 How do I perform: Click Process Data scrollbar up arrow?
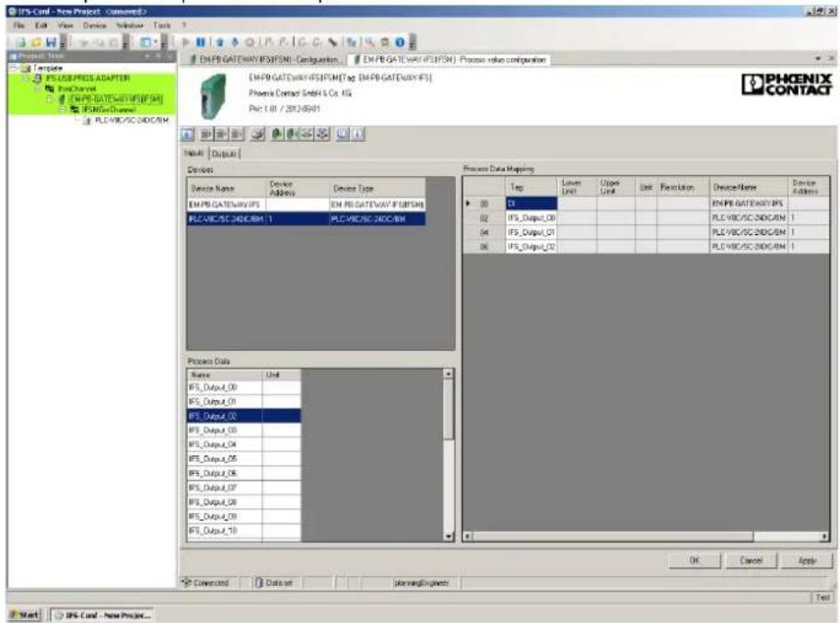pyautogui.click(x=449, y=373)
